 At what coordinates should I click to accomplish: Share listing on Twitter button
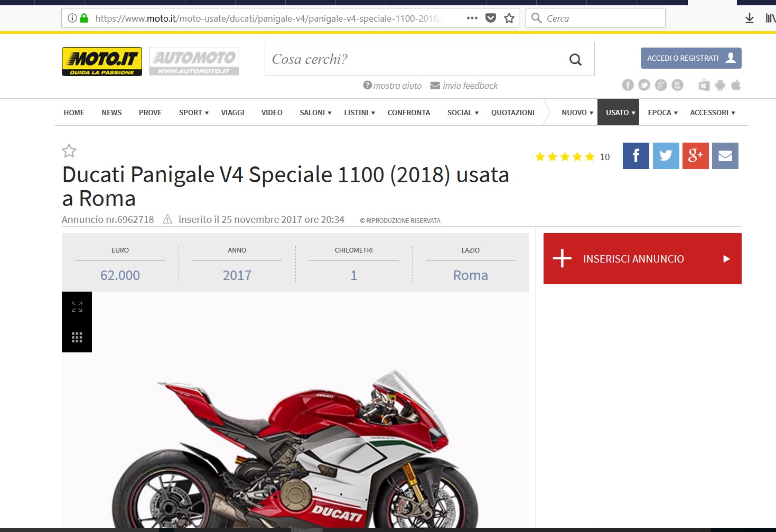coord(666,156)
